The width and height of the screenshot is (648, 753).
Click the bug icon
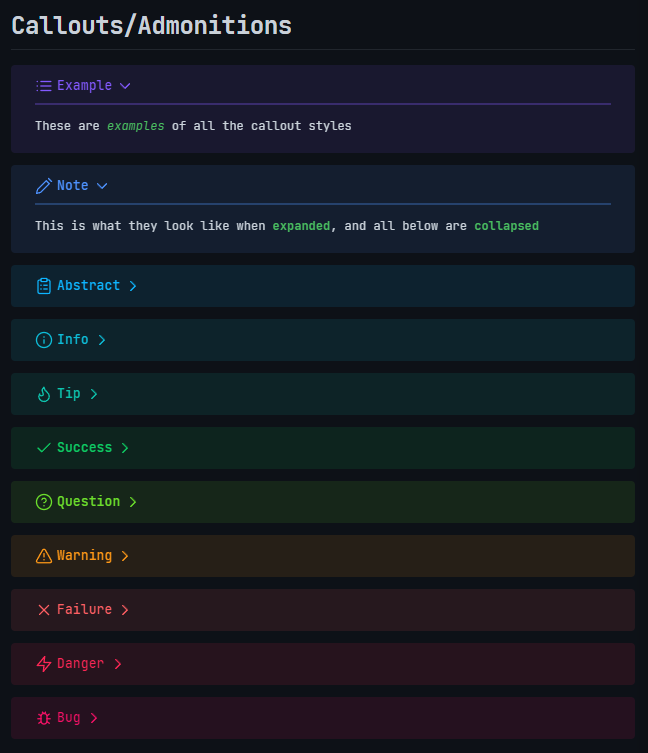[x=44, y=718]
